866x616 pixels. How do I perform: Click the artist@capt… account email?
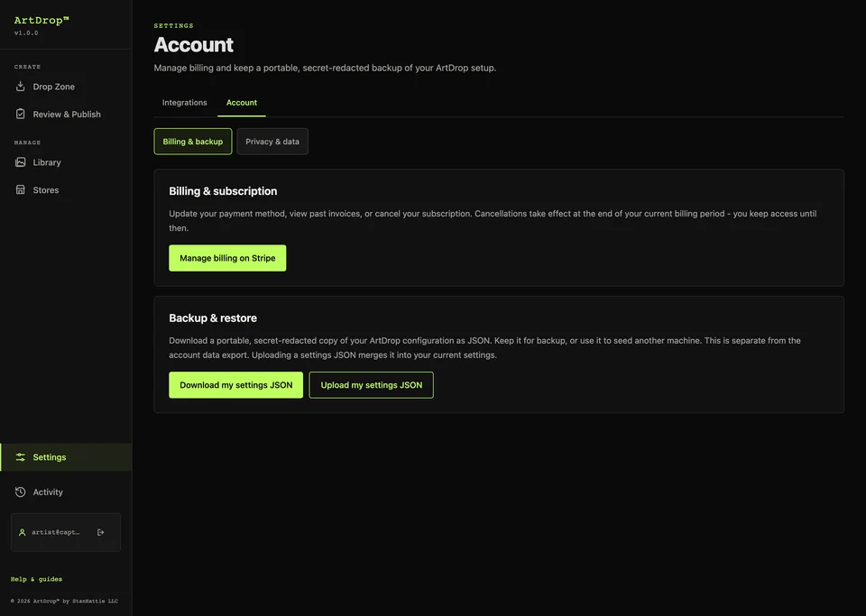(x=55, y=532)
